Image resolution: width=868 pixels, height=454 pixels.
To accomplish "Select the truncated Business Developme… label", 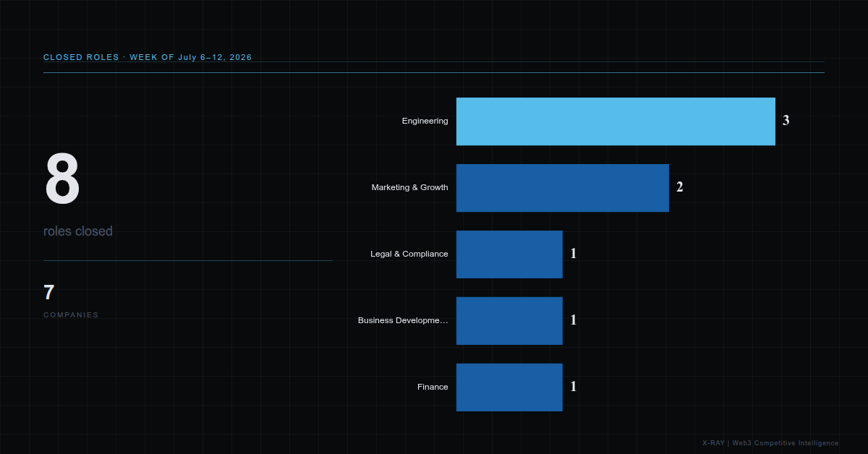I will pos(403,320).
